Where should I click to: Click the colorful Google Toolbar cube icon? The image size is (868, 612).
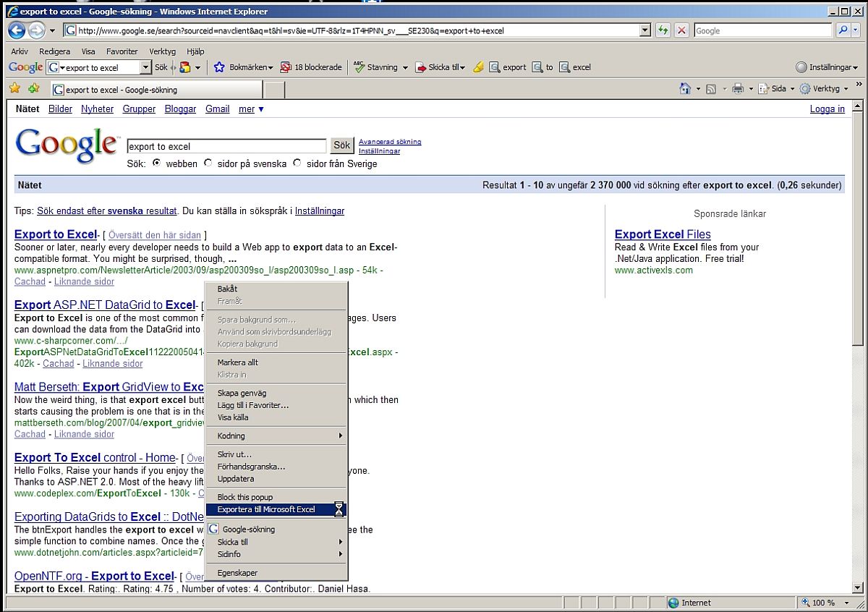185,67
